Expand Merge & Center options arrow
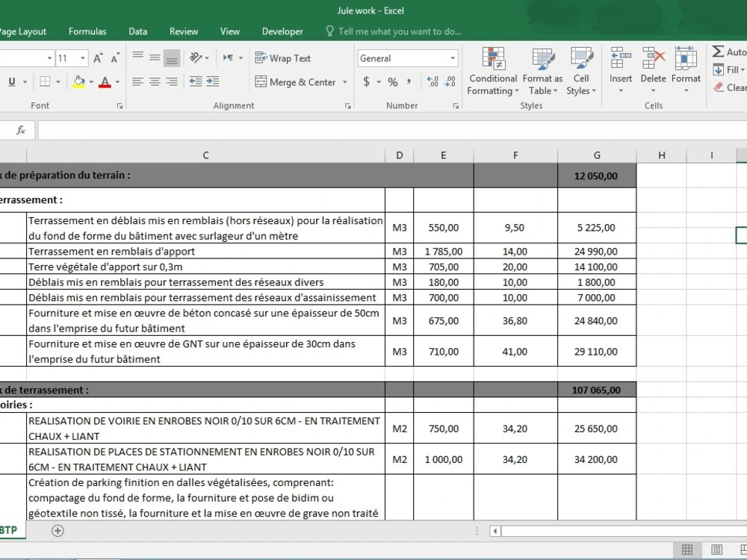The image size is (747, 560). pos(345,82)
